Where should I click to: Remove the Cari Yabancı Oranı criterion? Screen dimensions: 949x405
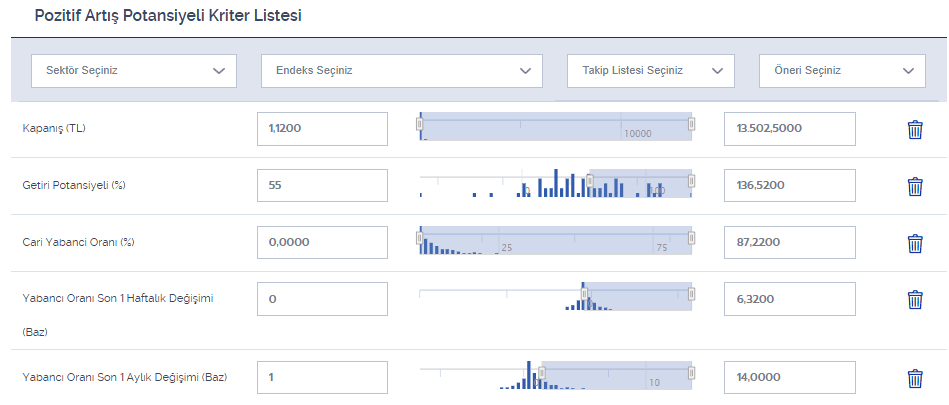[914, 243]
